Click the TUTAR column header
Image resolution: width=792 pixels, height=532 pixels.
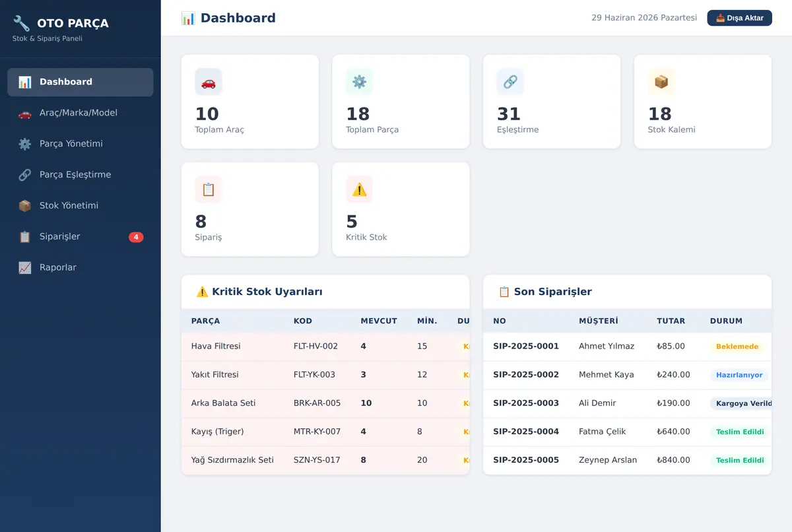click(x=671, y=321)
